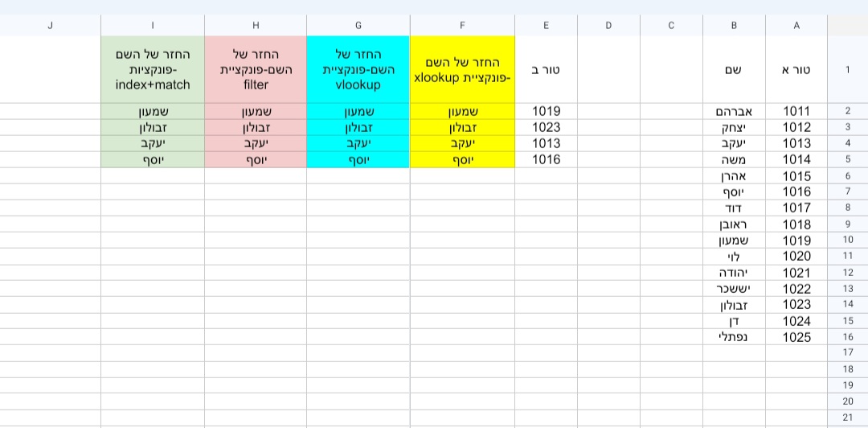Select the pink filter header cell
Image resolution: width=868 pixels, height=428 pixels.
click(256, 69)
